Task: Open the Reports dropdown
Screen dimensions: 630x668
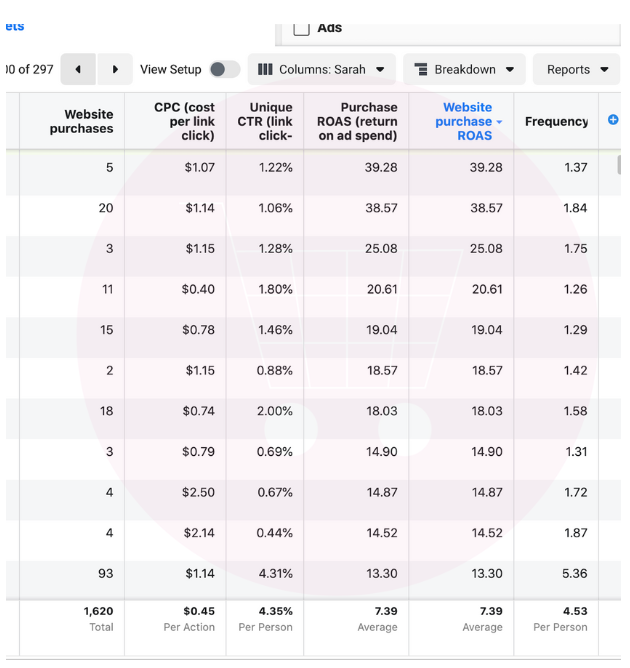Action: pos(576,69)
